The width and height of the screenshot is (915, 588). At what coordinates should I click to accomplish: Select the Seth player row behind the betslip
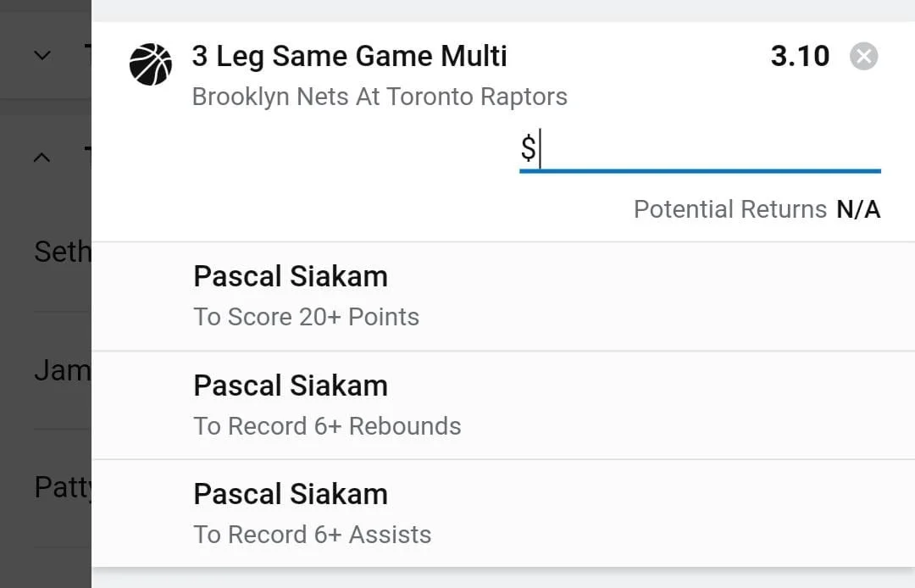(61, 252)
